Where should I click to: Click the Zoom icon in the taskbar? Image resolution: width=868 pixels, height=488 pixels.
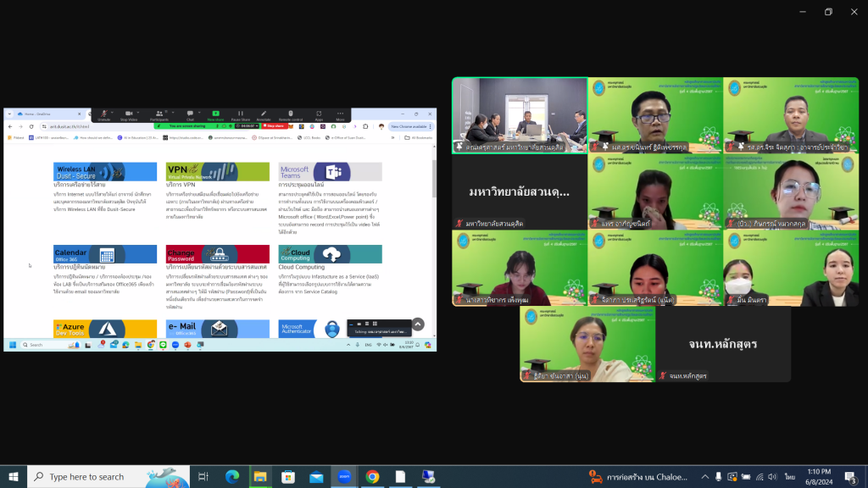pos(344,477)
